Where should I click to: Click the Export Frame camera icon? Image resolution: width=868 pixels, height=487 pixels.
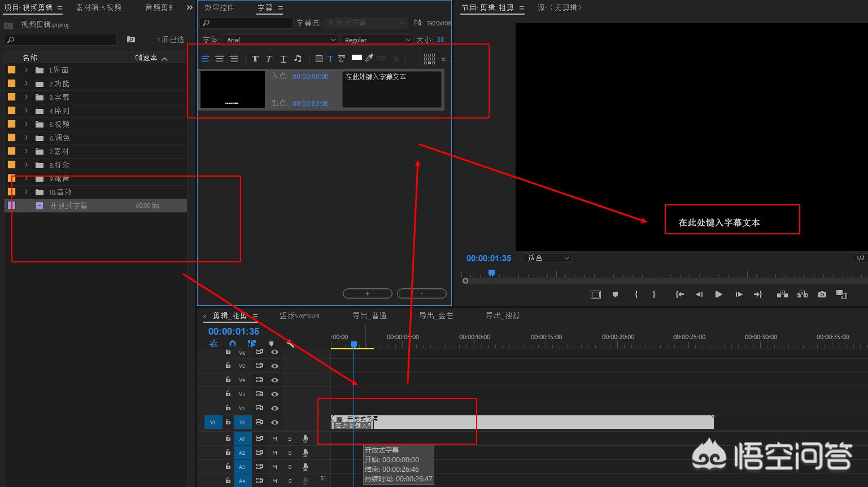pos(822,295)
